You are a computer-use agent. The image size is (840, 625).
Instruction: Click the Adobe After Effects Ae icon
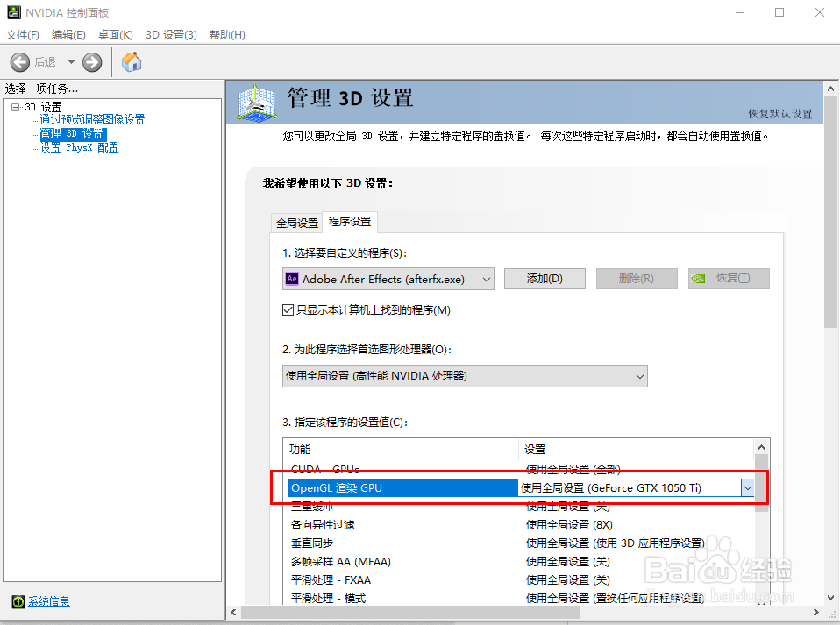pos(291,278)
